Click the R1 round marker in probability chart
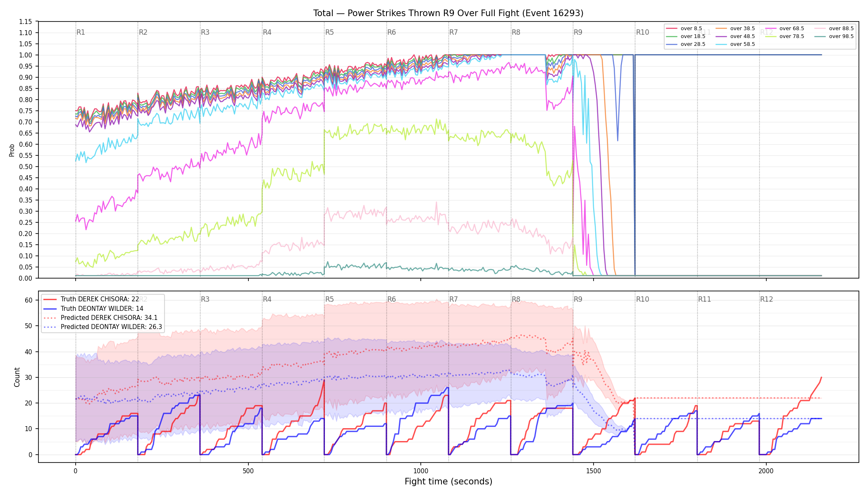Image resolution: width=868 pixels, height=496 pixels. coord(81,32)
